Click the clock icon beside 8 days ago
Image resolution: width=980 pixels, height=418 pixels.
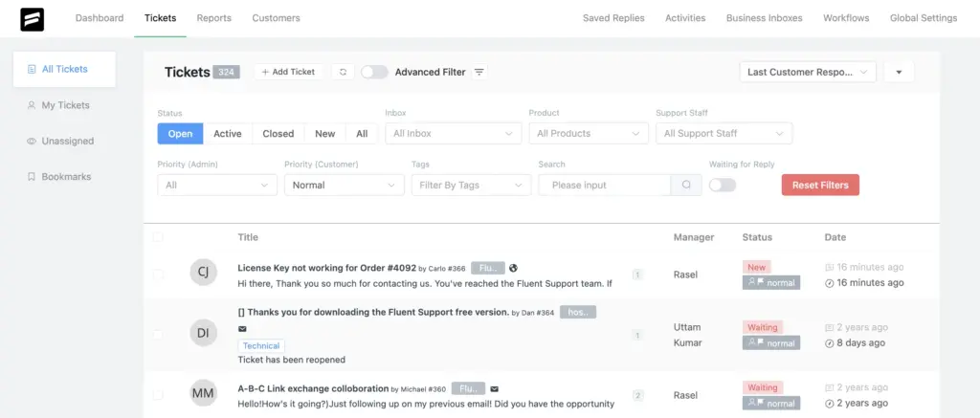coord(830,343)
